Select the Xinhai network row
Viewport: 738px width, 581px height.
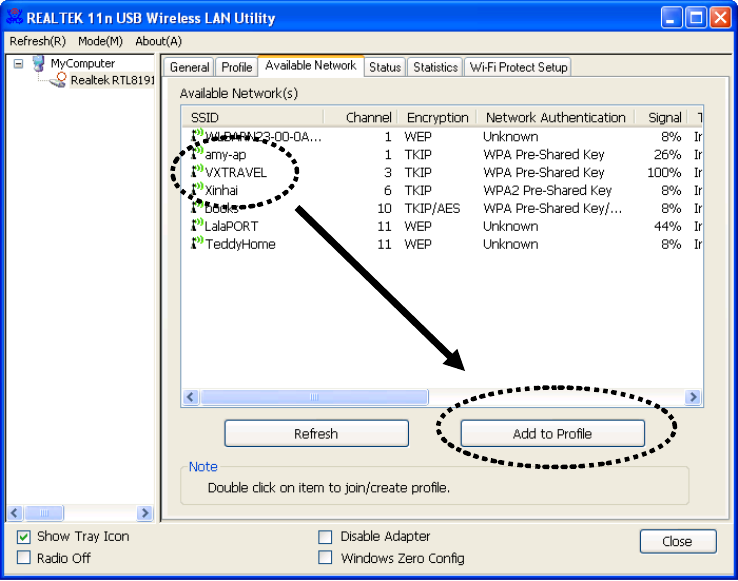[x=442, y=190]
